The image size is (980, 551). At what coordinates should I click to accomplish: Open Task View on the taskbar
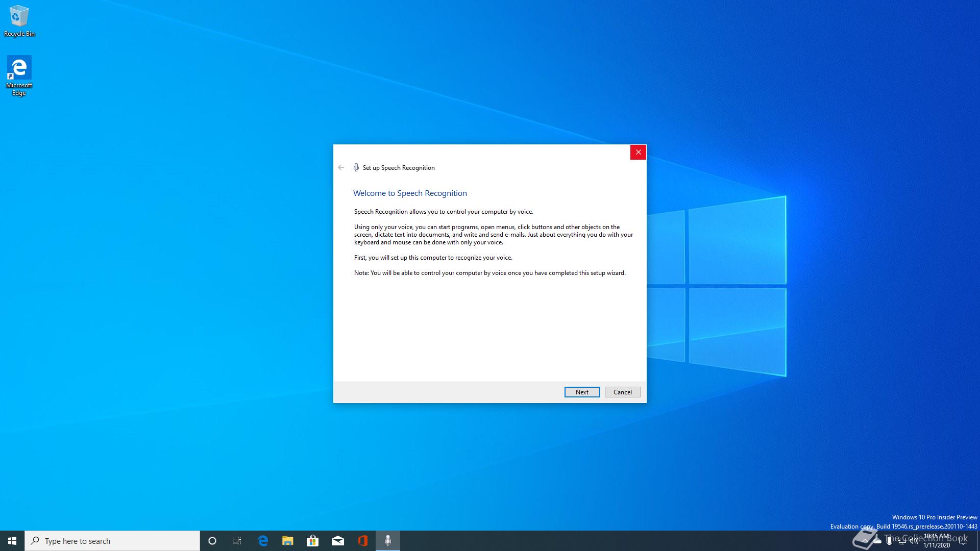click(x=237, y=541)
